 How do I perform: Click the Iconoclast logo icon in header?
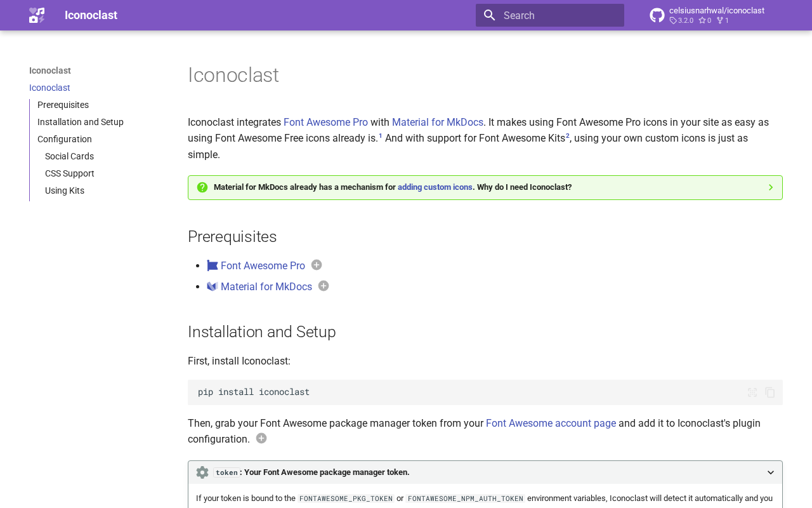(x=37, y=15)
